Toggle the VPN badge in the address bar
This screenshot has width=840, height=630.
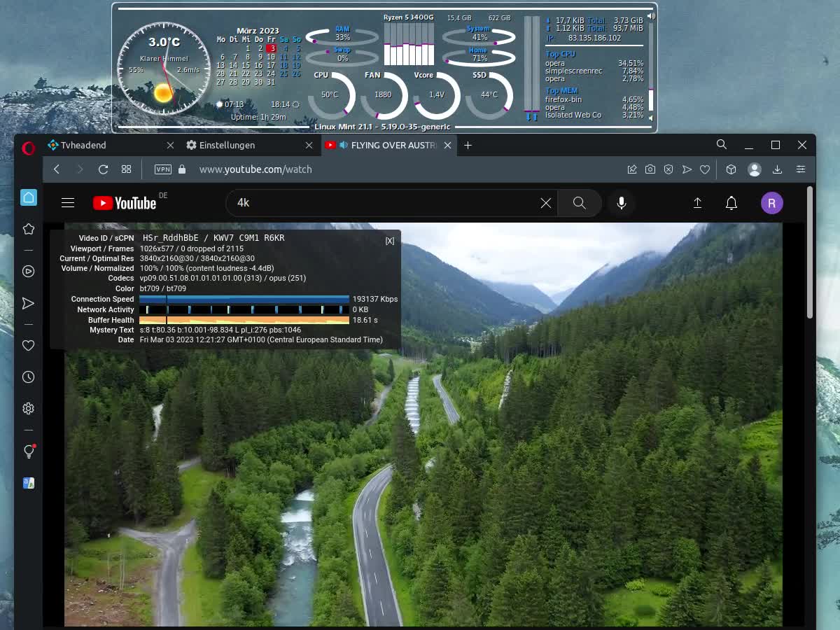tap(162, 169)
